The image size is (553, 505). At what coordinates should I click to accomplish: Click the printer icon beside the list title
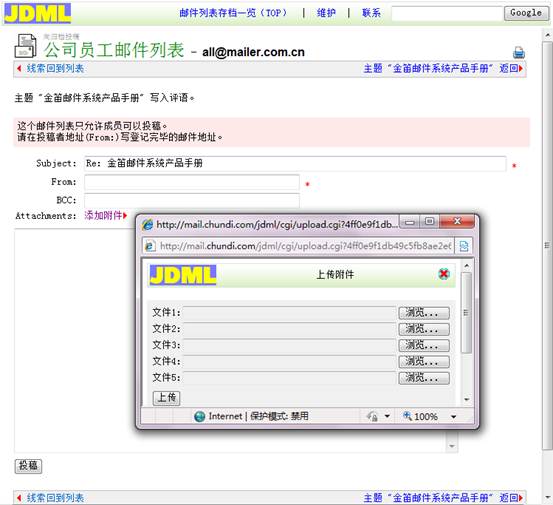click(518, 53)
